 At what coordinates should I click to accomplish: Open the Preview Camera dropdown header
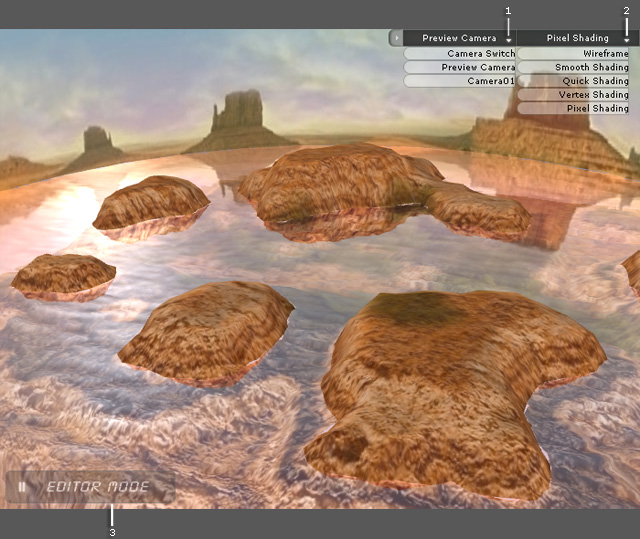[x=458, y=38]
